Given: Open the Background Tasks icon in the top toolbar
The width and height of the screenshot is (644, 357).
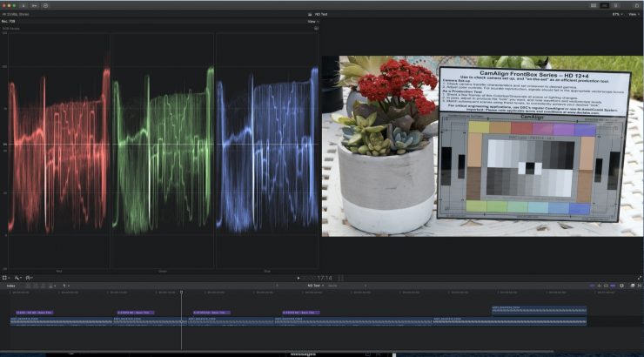Looking at the screenshot, I should (x=45, y=5).
